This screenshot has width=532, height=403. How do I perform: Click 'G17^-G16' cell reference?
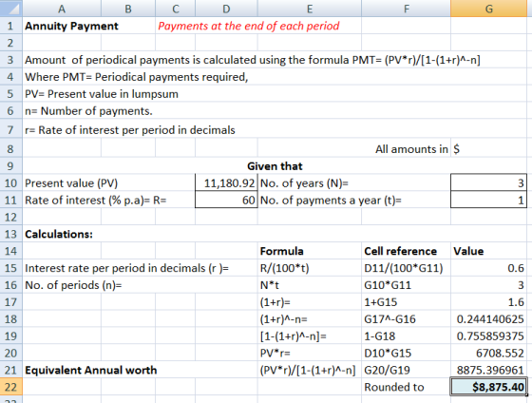click(x=389, y=318)
